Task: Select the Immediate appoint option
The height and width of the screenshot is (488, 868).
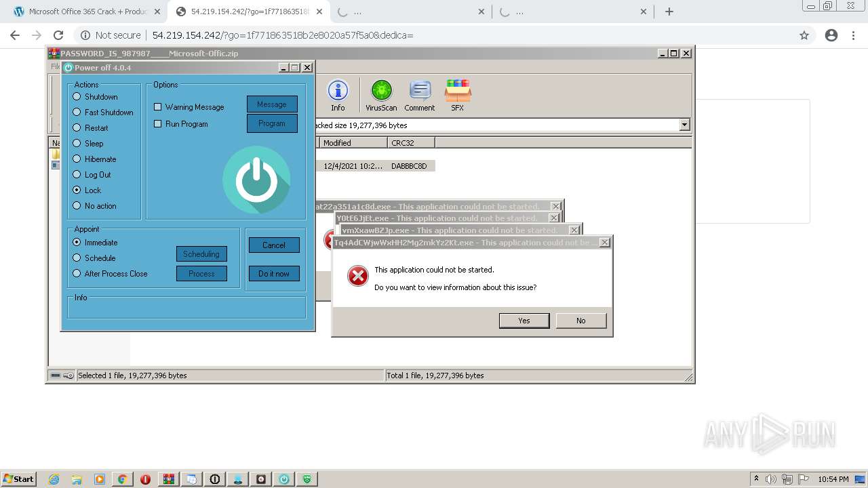Action: pyautogui.click(x=77, y=243)
